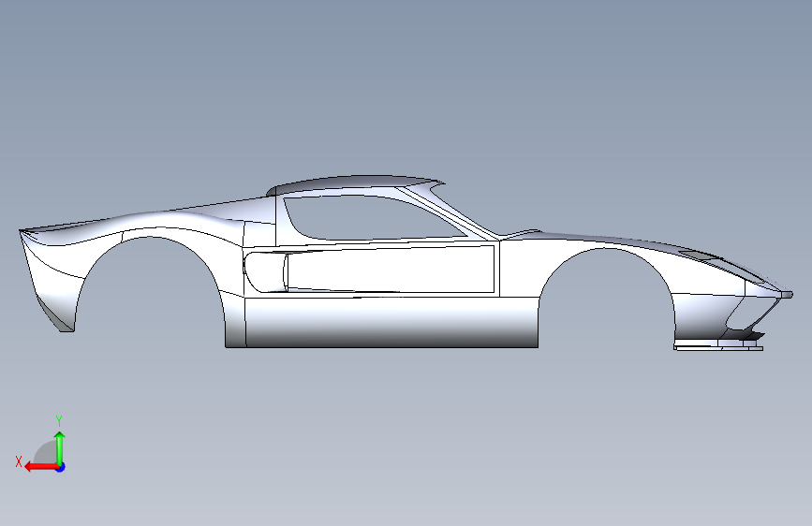Select the front splitter at car's nose bottom

718,347
